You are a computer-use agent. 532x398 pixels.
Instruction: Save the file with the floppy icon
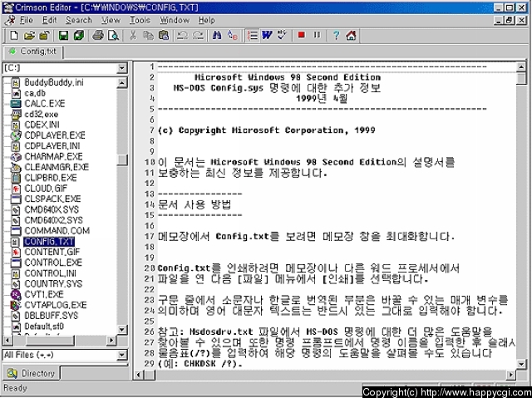click(63, 35)
